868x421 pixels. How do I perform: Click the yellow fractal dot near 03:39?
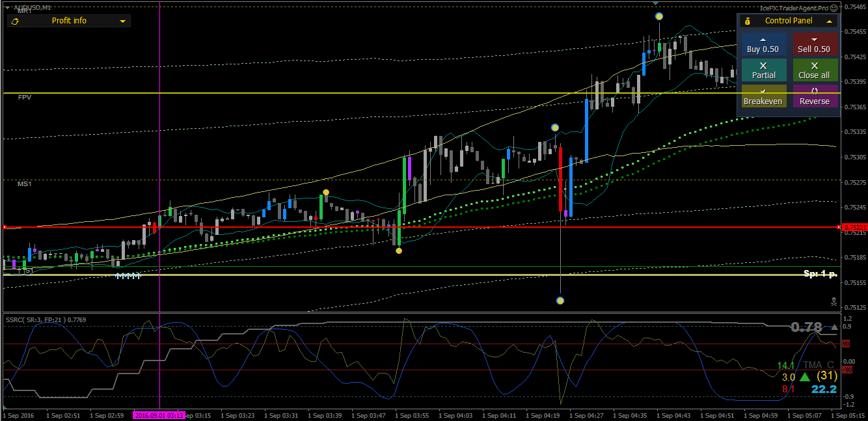tap(325, 192)
